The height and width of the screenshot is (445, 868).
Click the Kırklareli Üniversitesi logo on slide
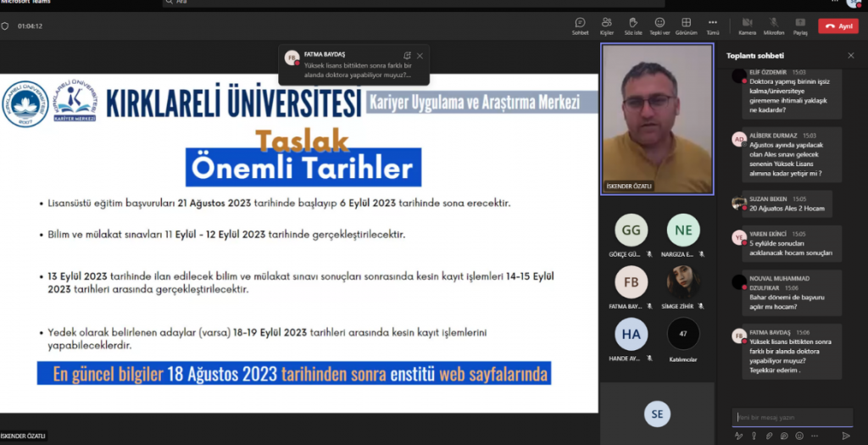click(x=25, y=104)
